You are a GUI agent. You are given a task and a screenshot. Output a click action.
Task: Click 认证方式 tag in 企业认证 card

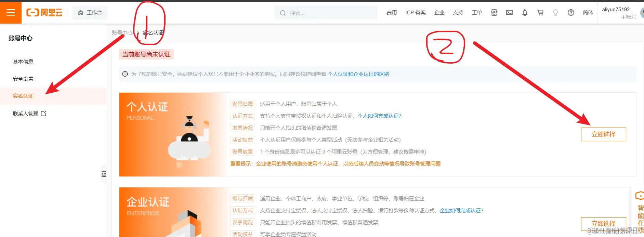242,210
